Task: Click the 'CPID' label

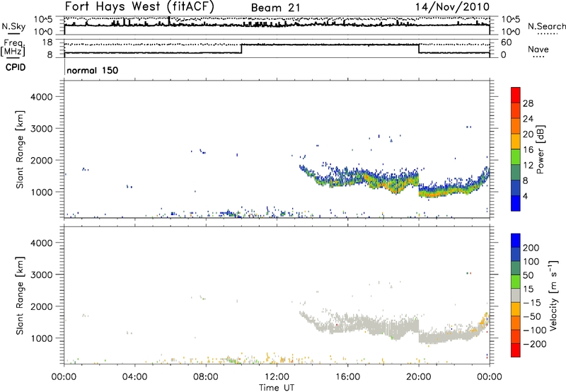Action: (16, 67)
